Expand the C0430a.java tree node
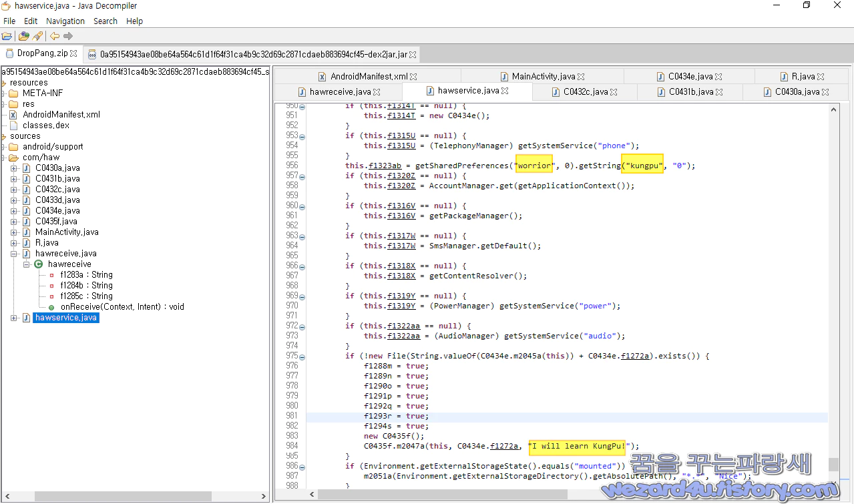 point(14,168)
